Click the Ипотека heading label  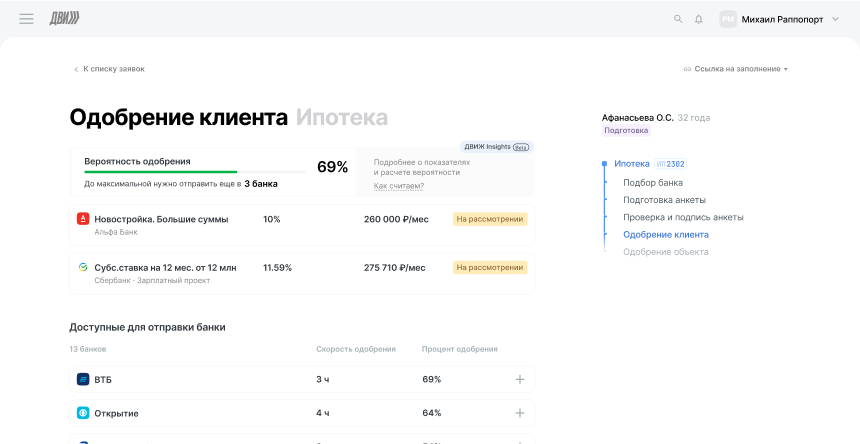click(x=342, y=118)
